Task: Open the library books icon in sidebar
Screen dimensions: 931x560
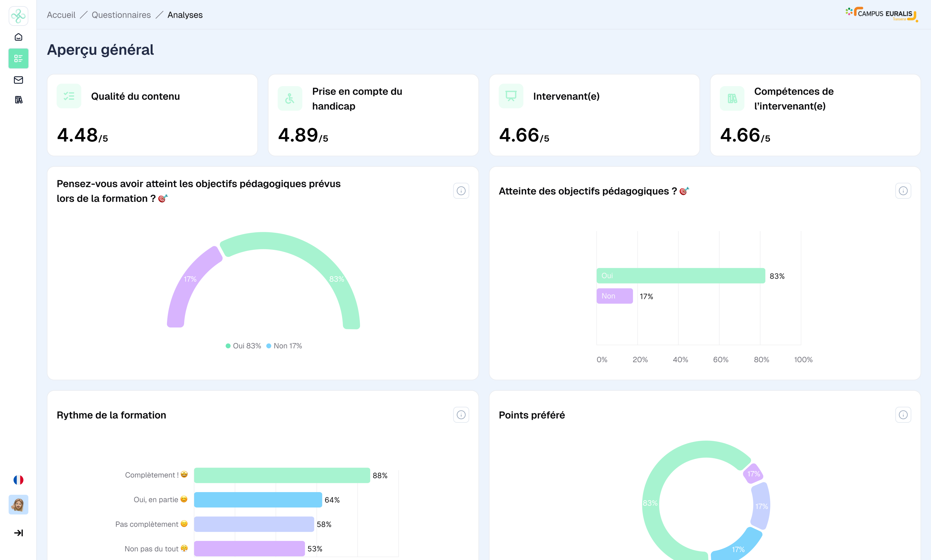Action: [x=18, y=100]
